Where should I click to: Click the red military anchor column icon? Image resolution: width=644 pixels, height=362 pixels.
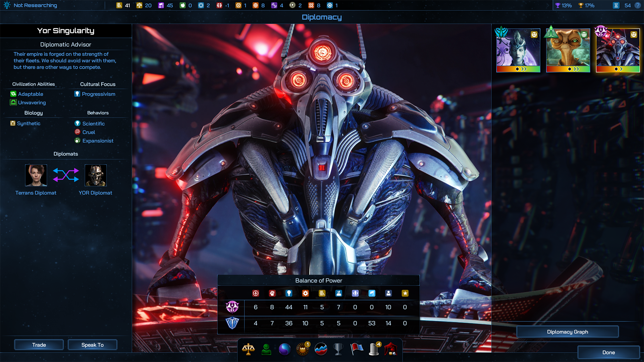tap(256, 293)
